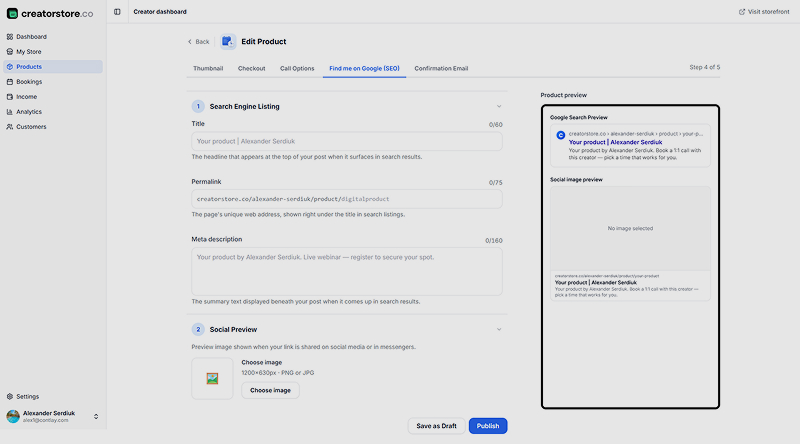Viewport: 800px width, 444px height.
Task: Collapse the Social Preview section
Action: (499, 330)
